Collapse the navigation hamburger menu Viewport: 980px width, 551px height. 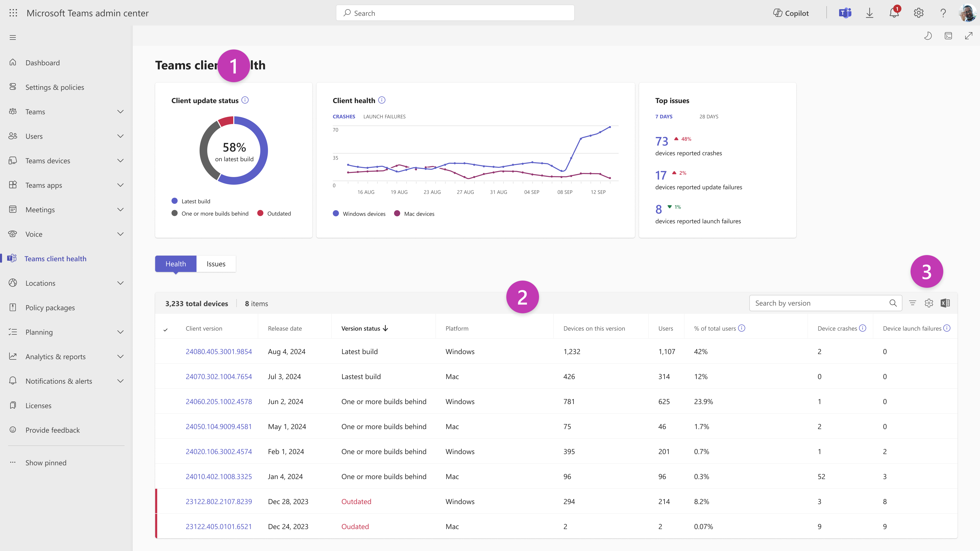[x=13, y=38]
